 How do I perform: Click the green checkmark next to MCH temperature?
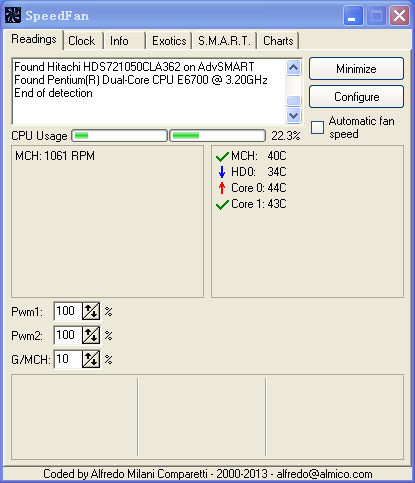coord(222,156)
